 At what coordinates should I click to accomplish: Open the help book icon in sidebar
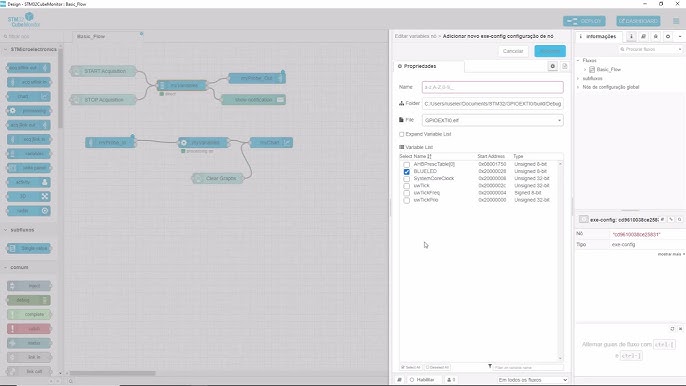click(x=643, y=36)
